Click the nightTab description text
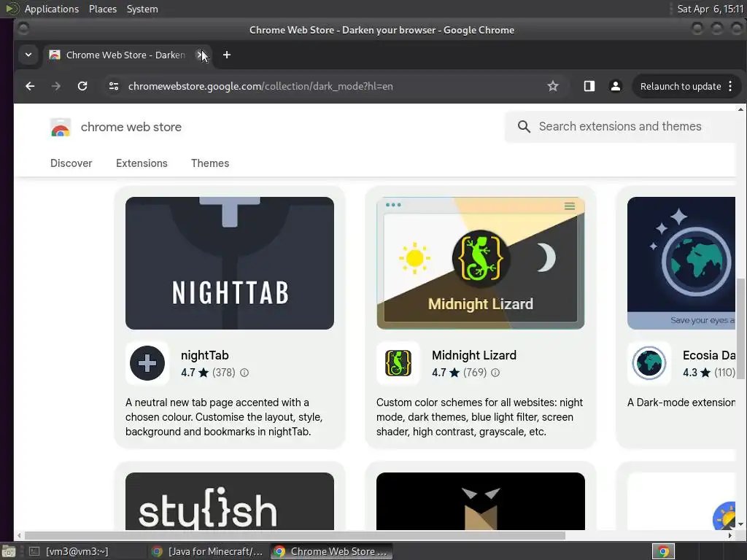Screen dimensions: 747x560 click(224, 417)
